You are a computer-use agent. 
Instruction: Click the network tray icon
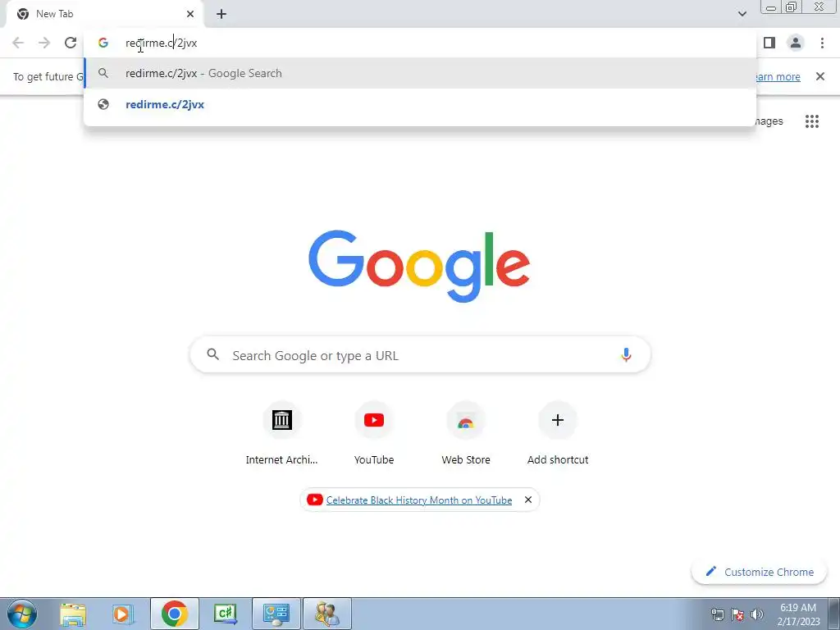point(718,614)
